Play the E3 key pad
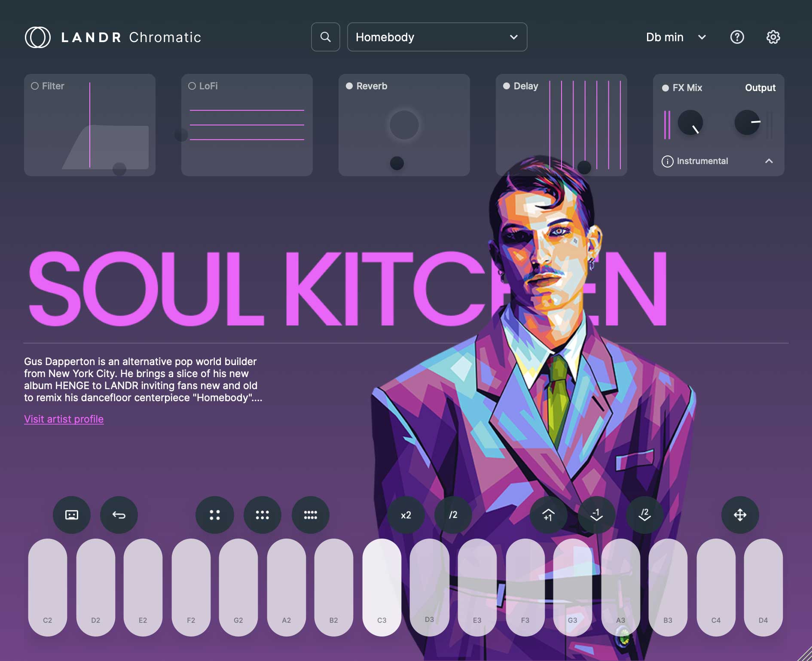The height and width of the screenshot is (661, 812). (477, 588)
